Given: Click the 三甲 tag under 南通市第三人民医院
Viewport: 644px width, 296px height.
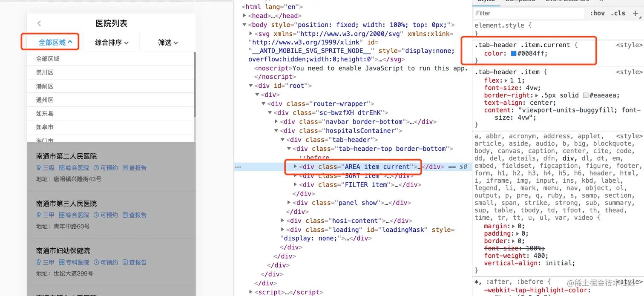Looking at the screenshot, I should pyautogui.click(x=46, y=215).
